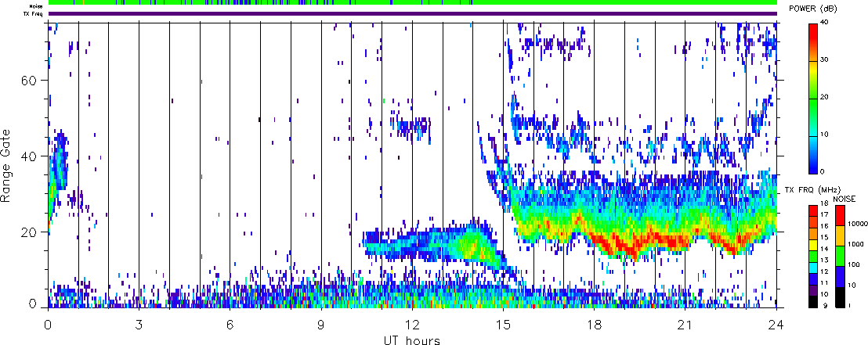Screen dimensions: 868x345
Task: Click the UT hours tick label "24"
Action: point(776,325)
